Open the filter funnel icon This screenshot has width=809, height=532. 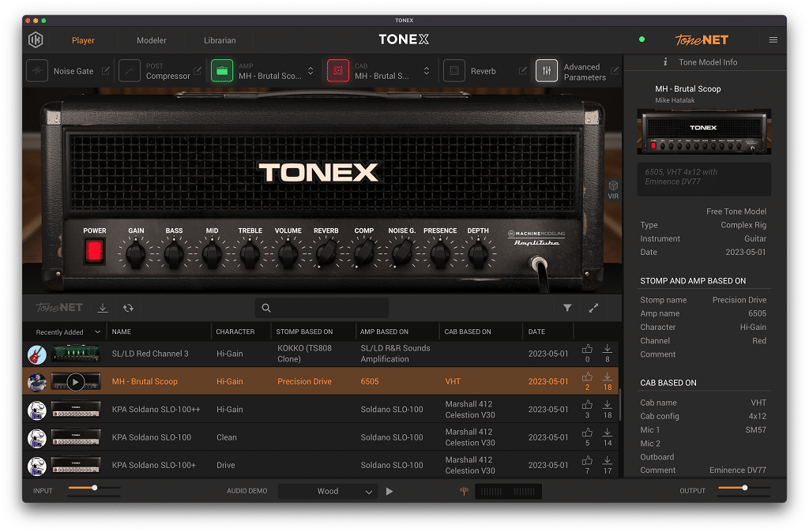[x=567, y=308]
